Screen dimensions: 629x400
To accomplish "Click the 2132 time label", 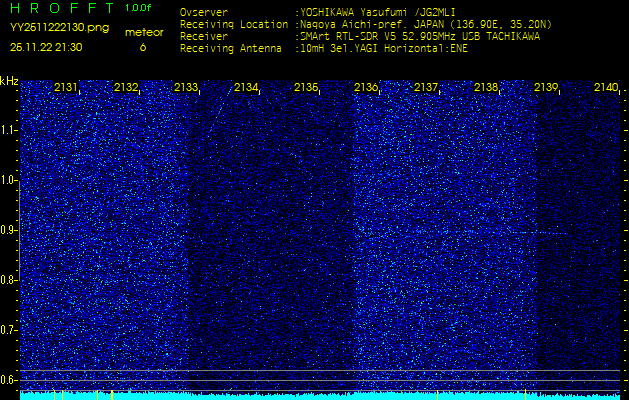I will point(126,87).
